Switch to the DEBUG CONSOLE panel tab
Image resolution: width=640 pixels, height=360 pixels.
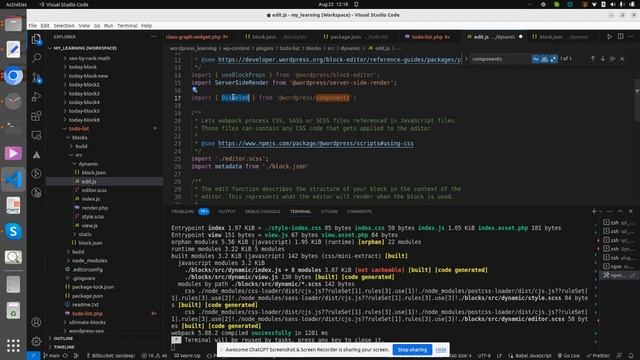tap(262, 211)
